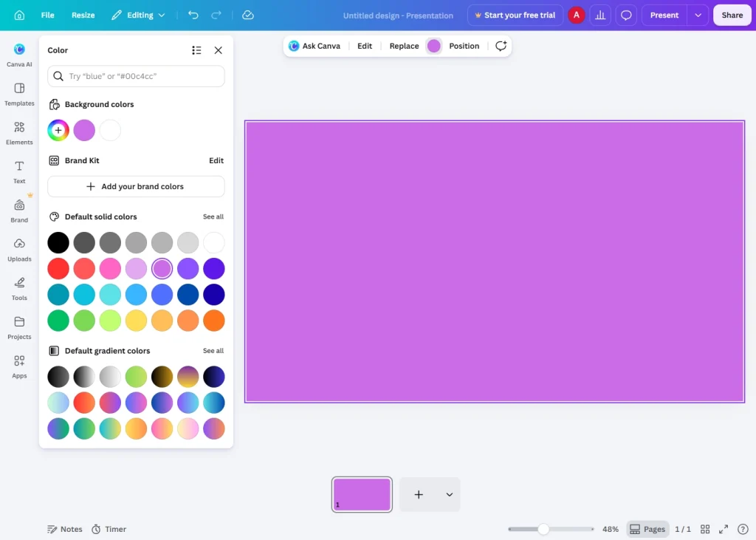Image resolution: width=756 pixels, height=540 pixels.
Task: Undo the last action
Action: click(193, 15)
